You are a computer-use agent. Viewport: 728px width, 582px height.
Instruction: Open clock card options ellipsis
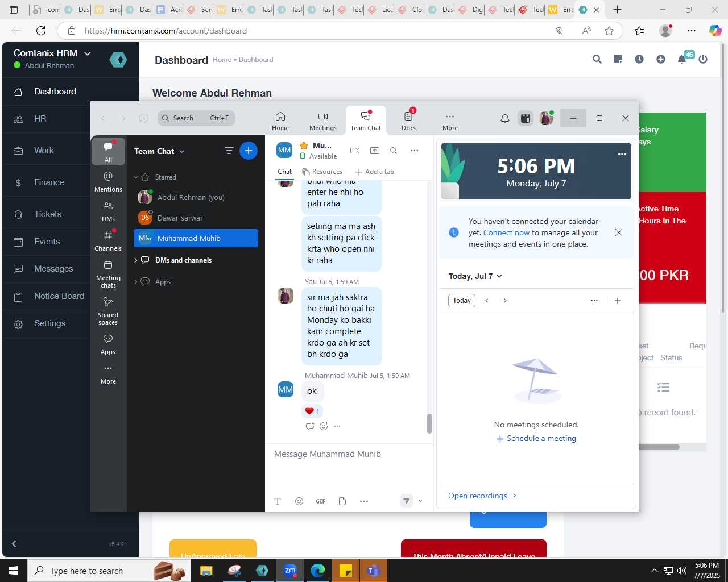click(622, 154)
